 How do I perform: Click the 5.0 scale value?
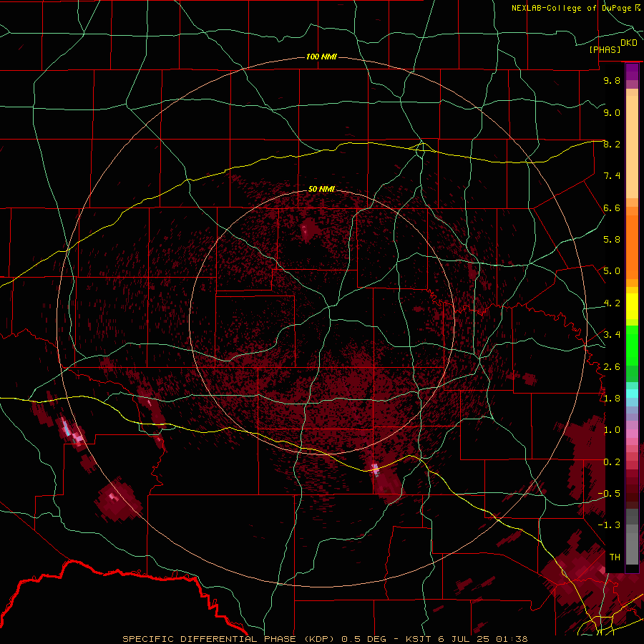point(612,271)
